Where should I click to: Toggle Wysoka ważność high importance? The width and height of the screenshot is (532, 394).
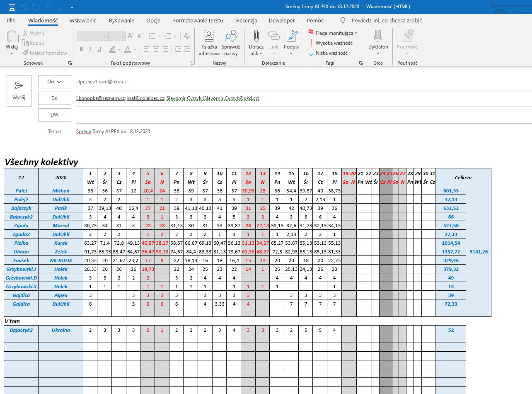[x=330, y=43]
